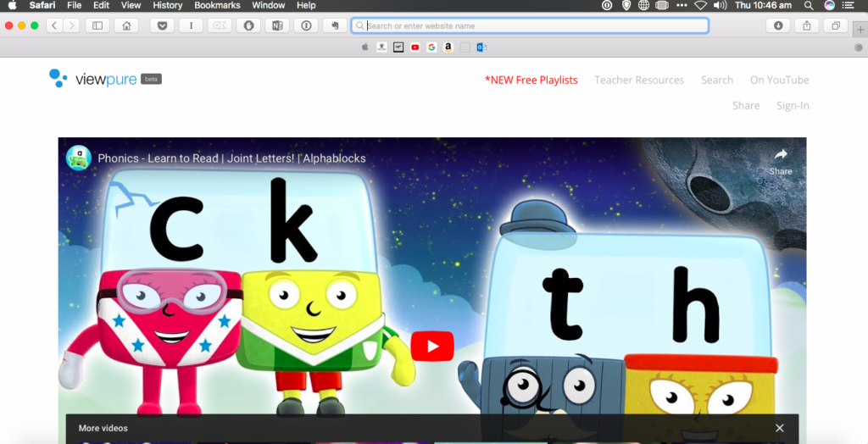Click the beta badge beside viewpure
This screenshot has width=868, height=444.
[x=151, y=79]
